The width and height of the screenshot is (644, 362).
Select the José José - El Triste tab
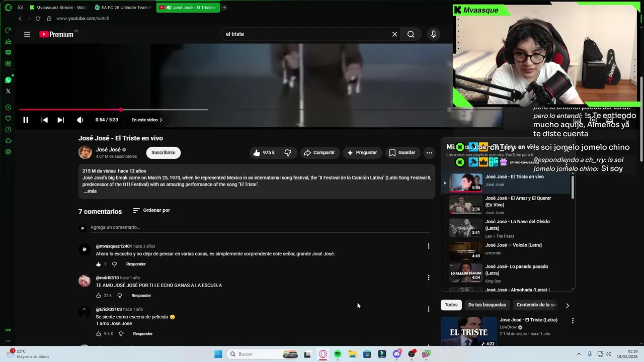(188, 8)
